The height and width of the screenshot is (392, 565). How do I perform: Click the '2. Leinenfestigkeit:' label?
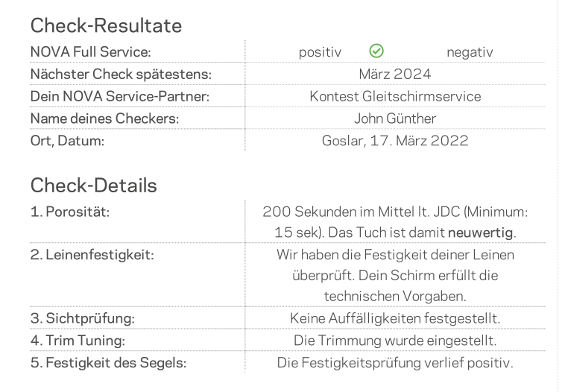92,255
